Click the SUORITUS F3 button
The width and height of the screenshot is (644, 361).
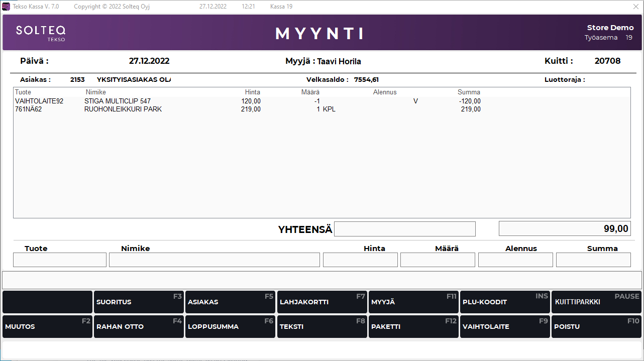tap(139, 302)
